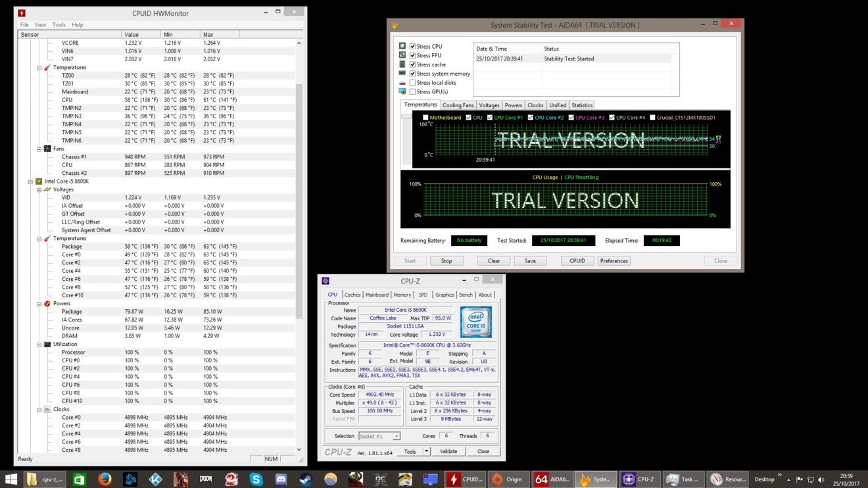This screenshot has width=868, height=488.
Task: Open Skype from the taskbar
Action: tap(256, 479)
